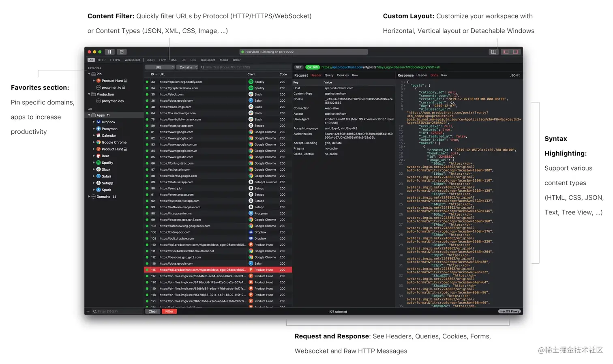Sort by the Client column header

point(251,75)
